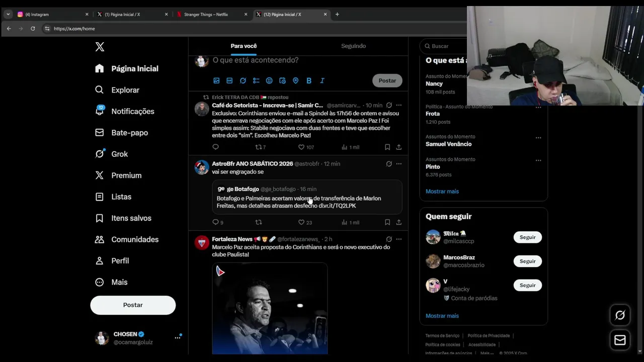Open floating messages button
This screenshot has height=362, width=644.
click(x=620, y=340)
